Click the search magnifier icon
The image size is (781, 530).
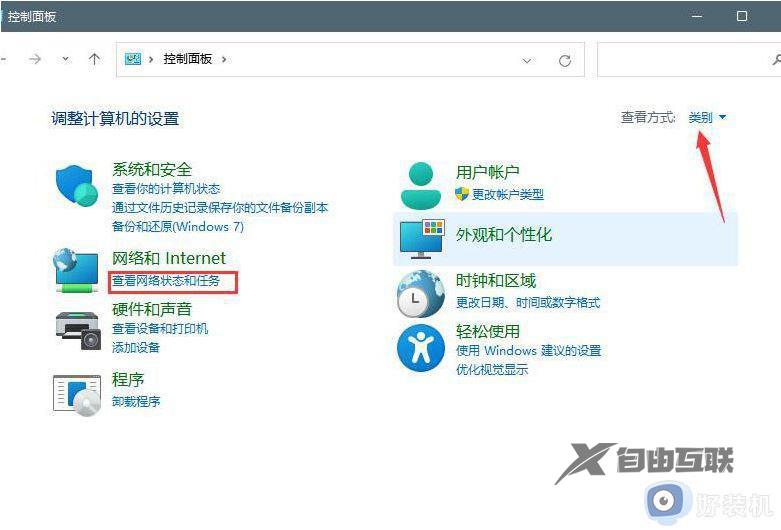click(776, 59)
